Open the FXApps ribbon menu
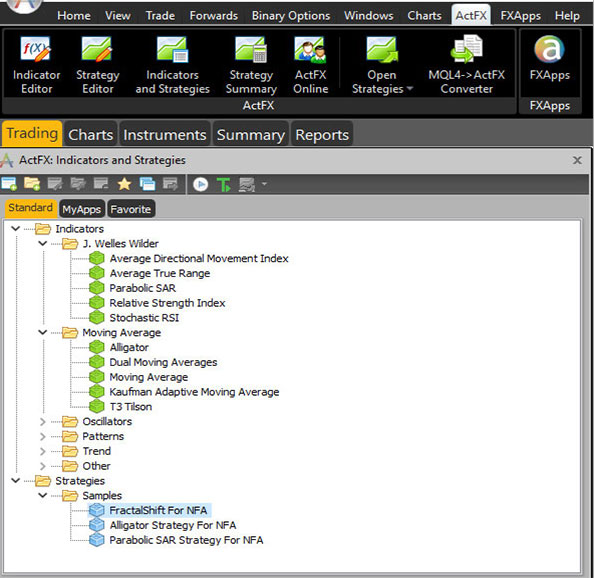The image size is (594, 578). (x=521, y=16)
